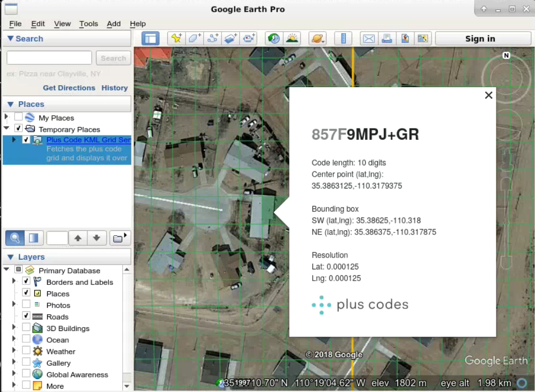Add a placemark with the pushpin tool
This screenshot has height=392, width=535.
click(x=176, y=39)
